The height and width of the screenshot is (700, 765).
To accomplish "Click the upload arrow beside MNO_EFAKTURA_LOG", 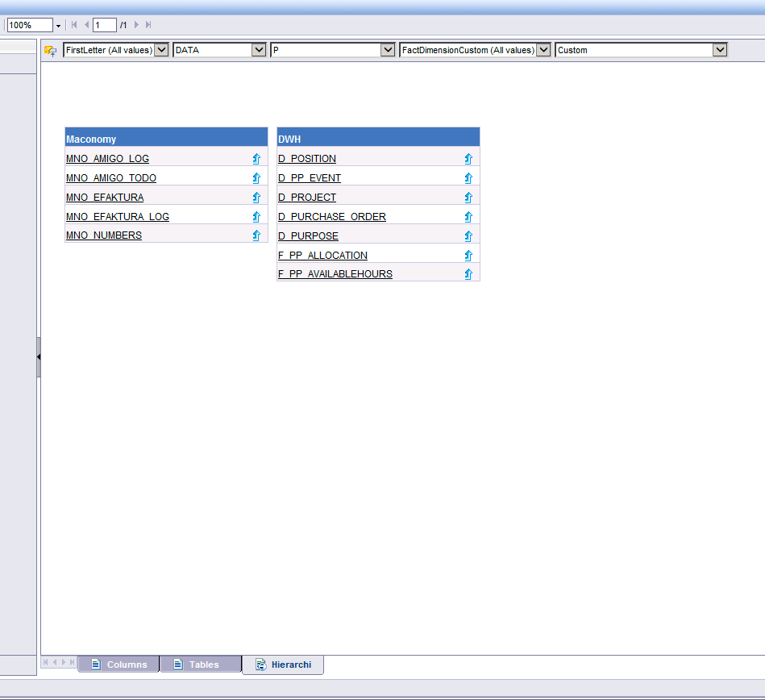I will pyautogui.click(x=256, y=216).
